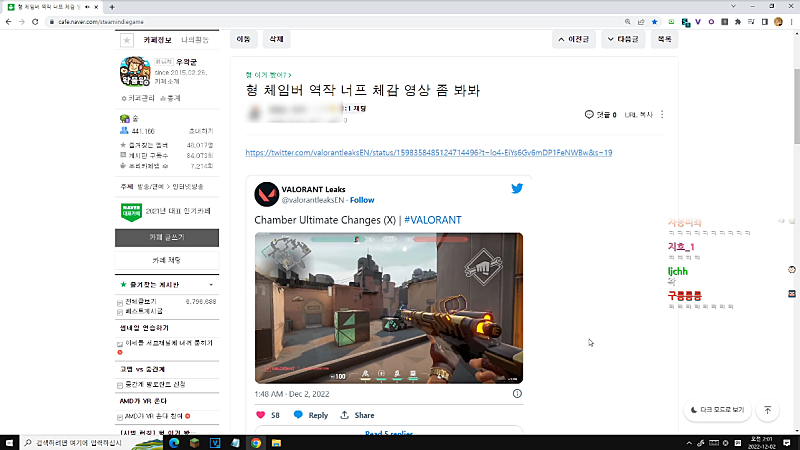800x450 pixels.
Task: Click the Follow link beside @valorantleaksEN
Action: point(362,200)
